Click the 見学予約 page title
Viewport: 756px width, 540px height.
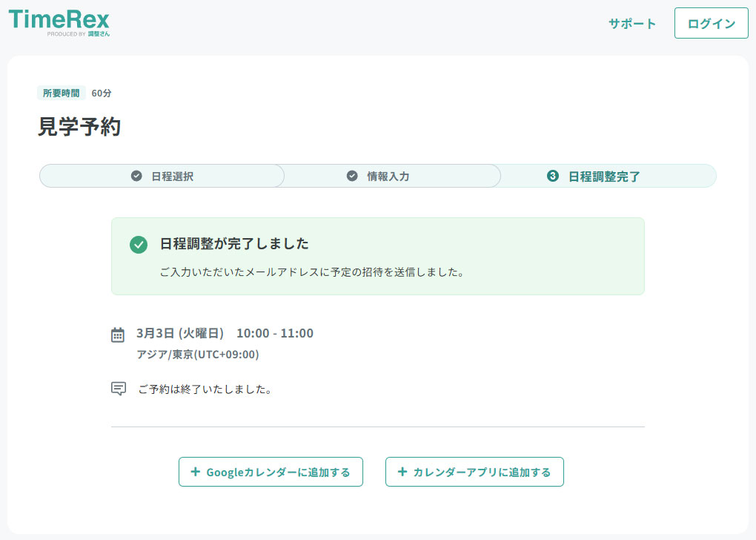pos(79,126)
